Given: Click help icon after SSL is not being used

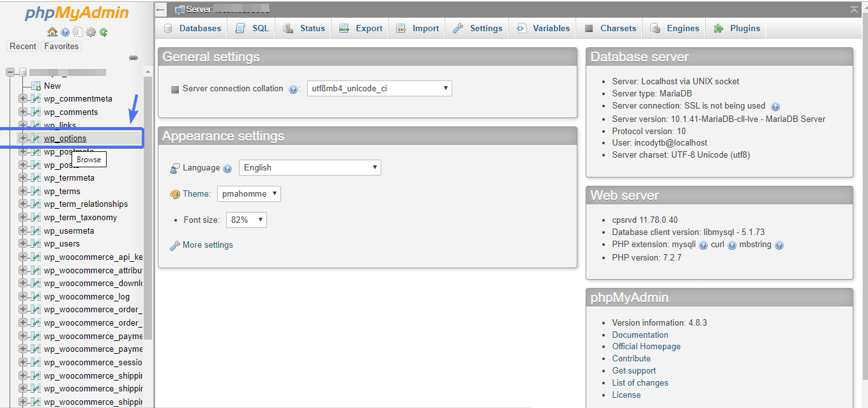Looking at the screenshot, I should (x=775, y=107).
